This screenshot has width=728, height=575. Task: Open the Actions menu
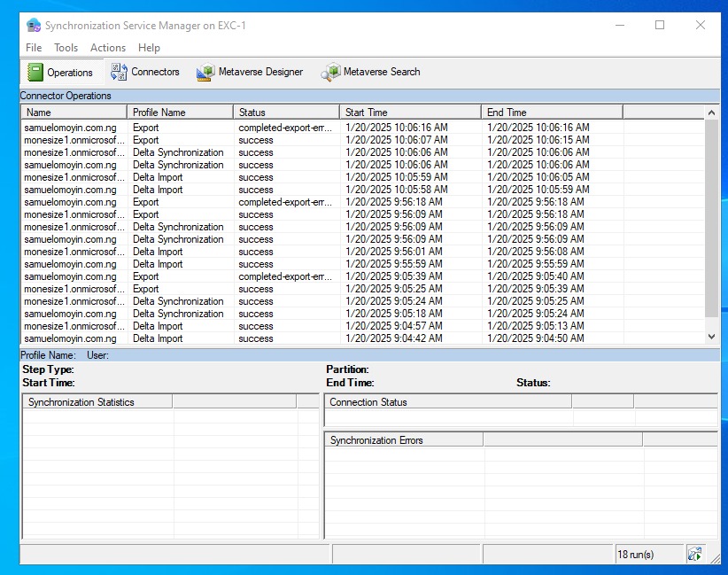click(x=108, y=48)
